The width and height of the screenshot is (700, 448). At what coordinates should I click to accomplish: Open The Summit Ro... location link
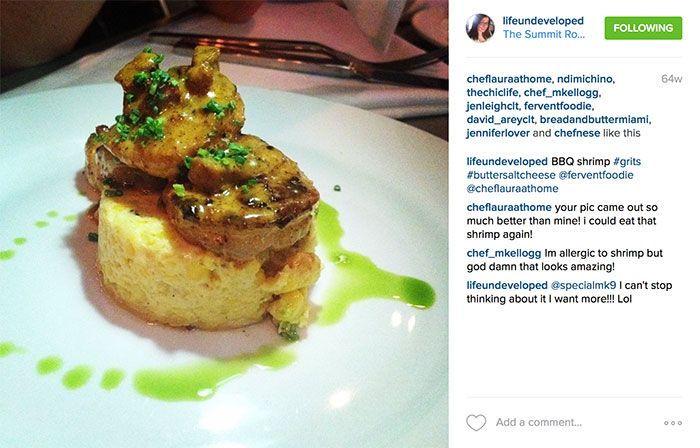coord(544,34)
